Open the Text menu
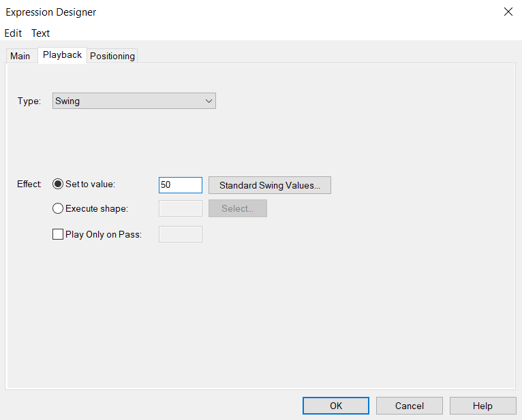 pyautogui.click(x=40, y=33)
